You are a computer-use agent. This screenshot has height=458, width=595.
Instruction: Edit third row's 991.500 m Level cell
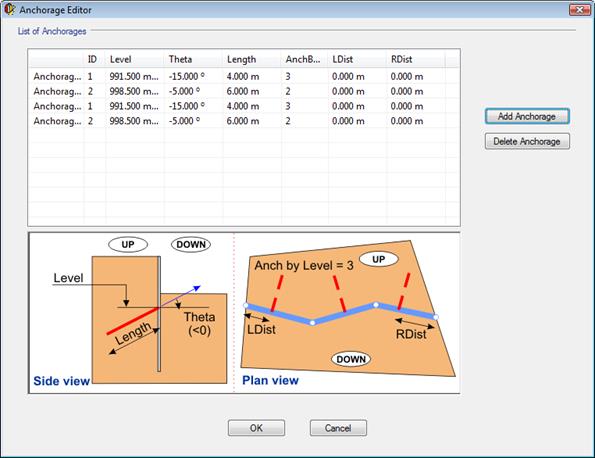(x=135, y=106)
